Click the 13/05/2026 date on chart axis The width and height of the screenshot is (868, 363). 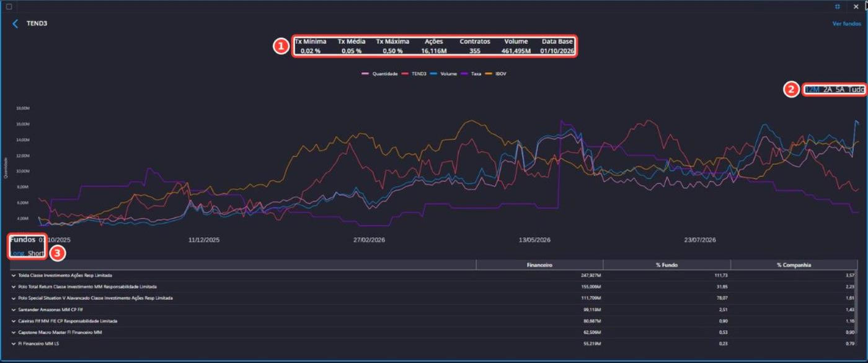(534, 239)
